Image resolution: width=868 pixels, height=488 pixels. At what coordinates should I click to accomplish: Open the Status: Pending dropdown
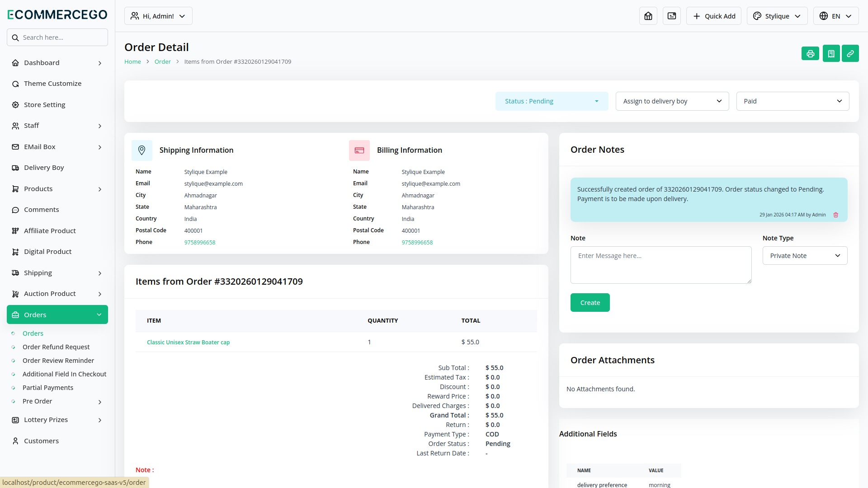coord(552,101)
